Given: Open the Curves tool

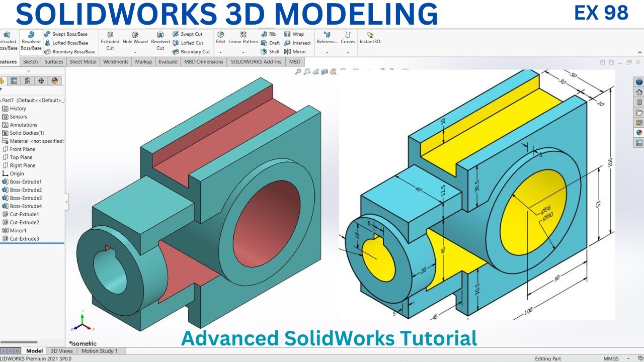Looking at the screenshot, I should pos(348,38).
